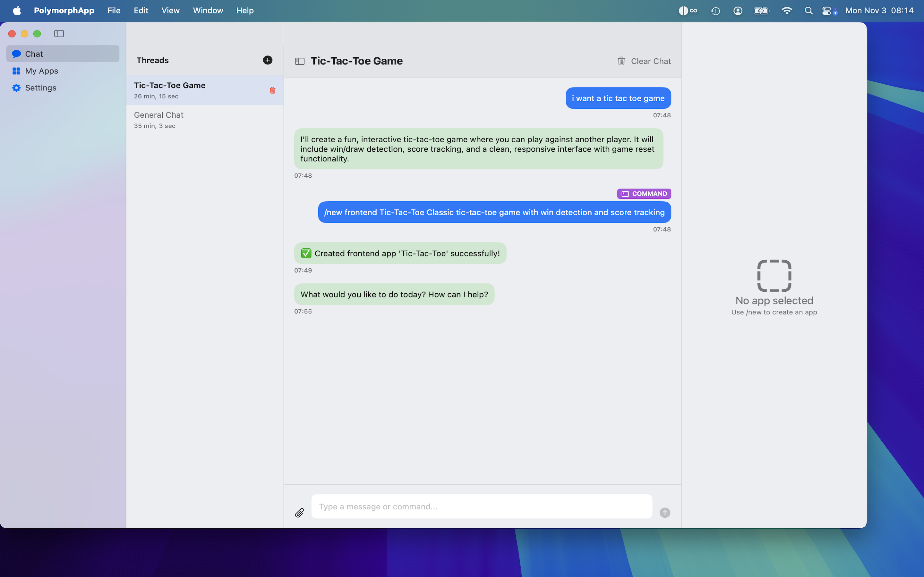Open Spotlight search in menu bar
This screenshot has height=577, width=924.
click(x=808, y=11)
